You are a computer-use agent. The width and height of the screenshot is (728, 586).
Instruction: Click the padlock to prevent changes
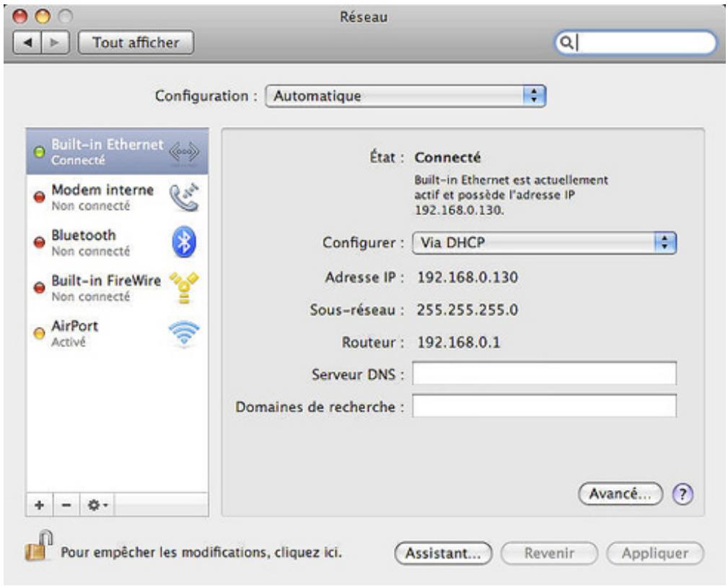(x=38, y=545)
